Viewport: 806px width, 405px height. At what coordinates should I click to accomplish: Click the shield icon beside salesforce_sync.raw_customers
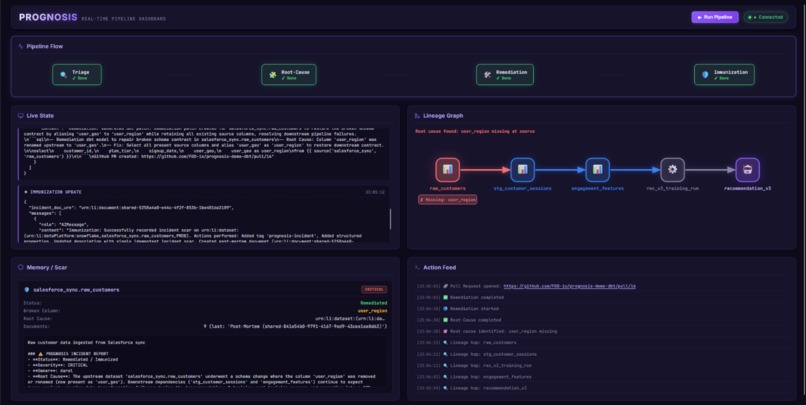pos(27,290)
